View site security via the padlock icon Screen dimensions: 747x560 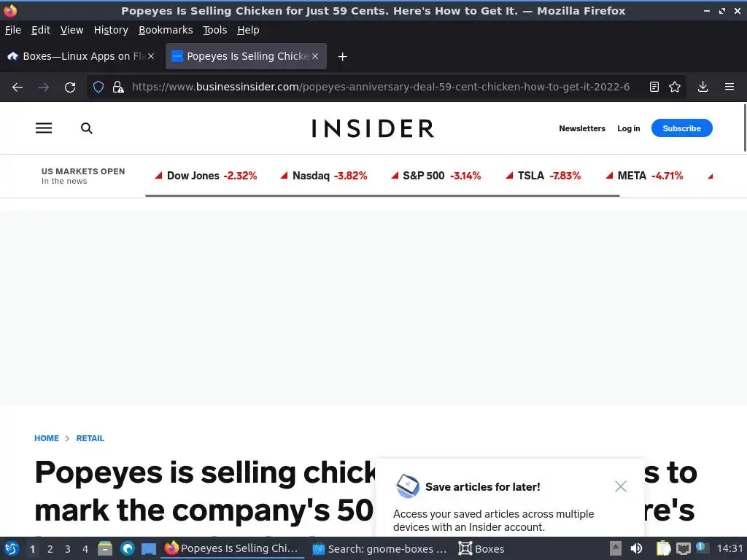pos(118,87)
